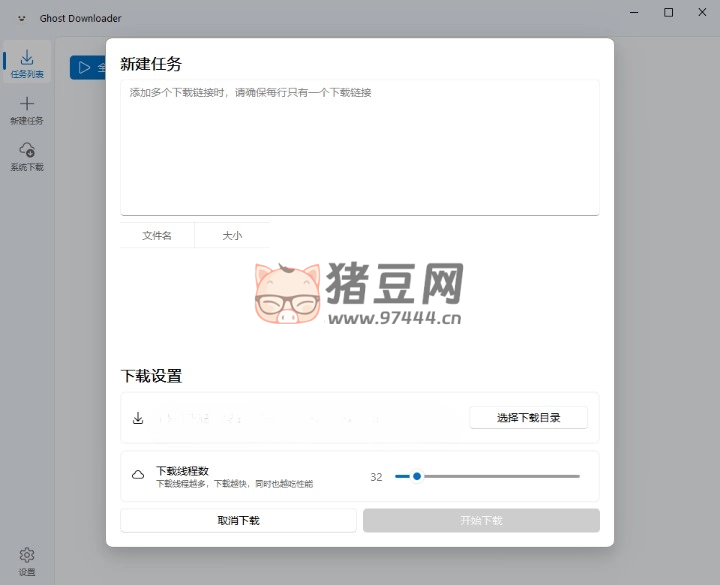Click the cloud icon next to 下载线程数
The width and height of the screenshot is (720, 585).
pos(138,476)
